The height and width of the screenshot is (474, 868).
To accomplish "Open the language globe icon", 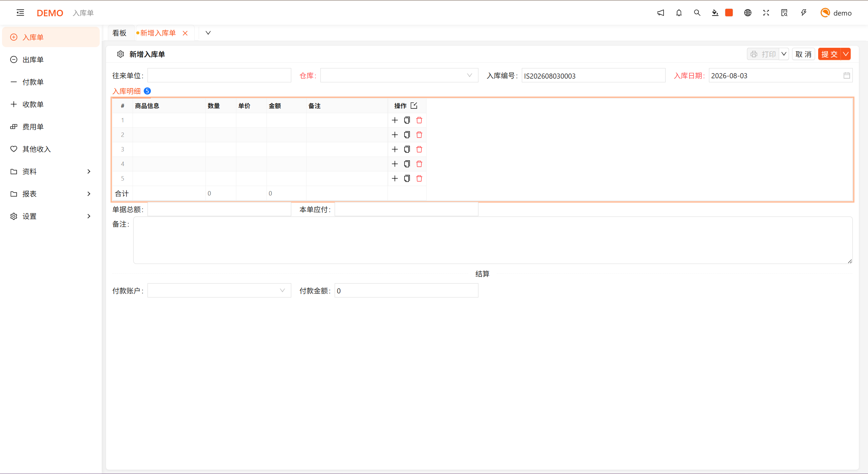I will coord(748,13).
